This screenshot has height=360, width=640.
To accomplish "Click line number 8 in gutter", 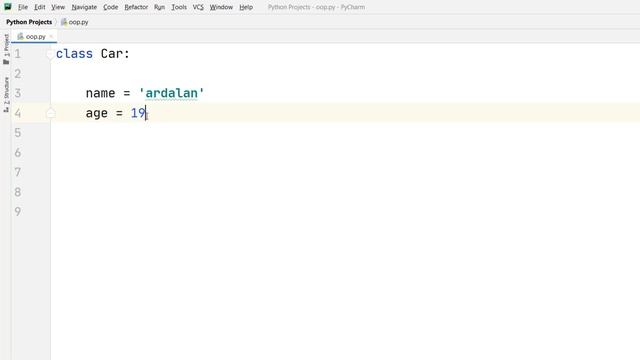I will click(18, 192).
